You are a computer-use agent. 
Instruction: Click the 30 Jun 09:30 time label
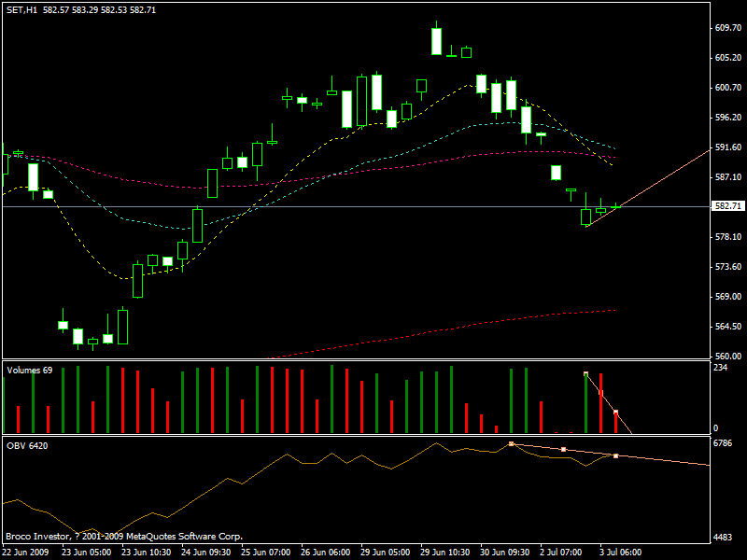(504, 553)
